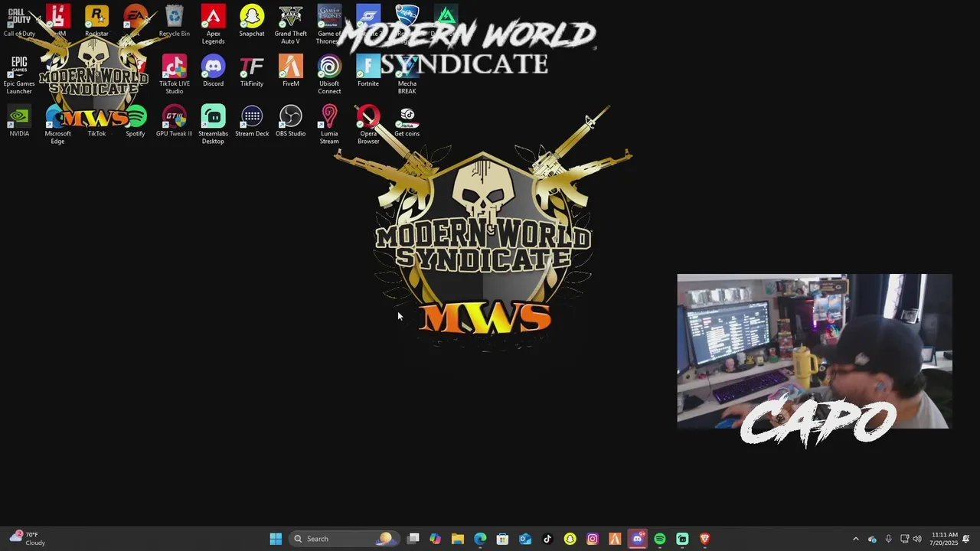Open Outlook from the taskbar
Viewport: 980px width, 551px height.
tap(525, 539)
